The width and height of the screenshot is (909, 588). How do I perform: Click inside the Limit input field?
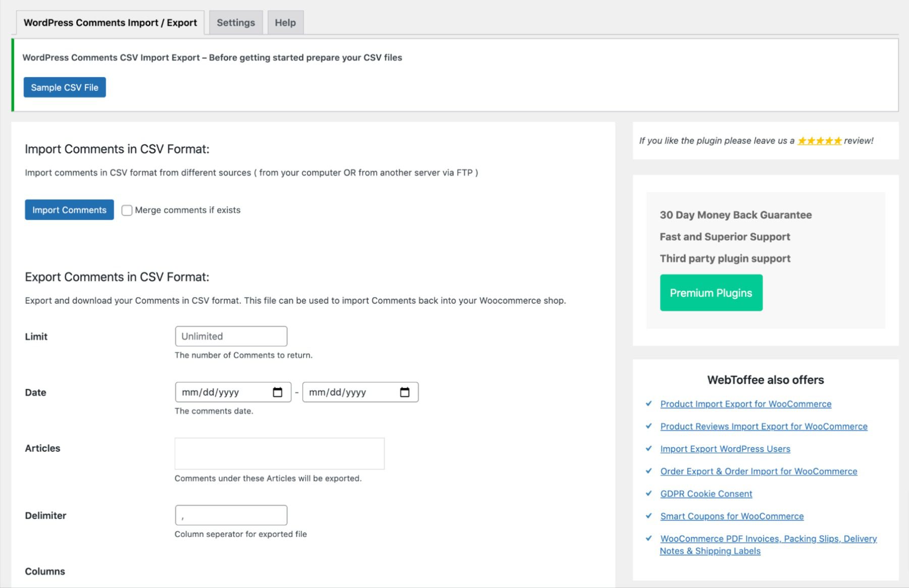[x=231, y=336]
